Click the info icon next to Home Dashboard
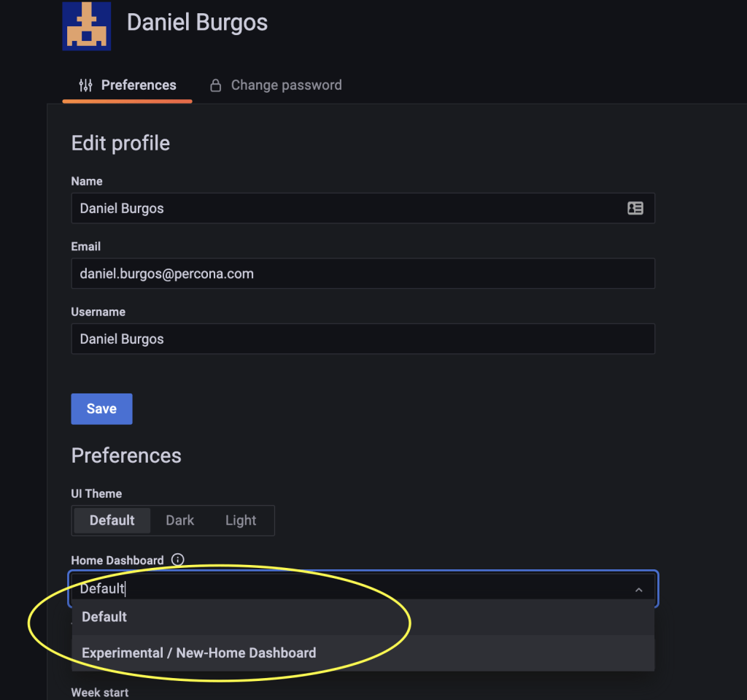Viewport: 747px width, 700px height. (177, 560)
